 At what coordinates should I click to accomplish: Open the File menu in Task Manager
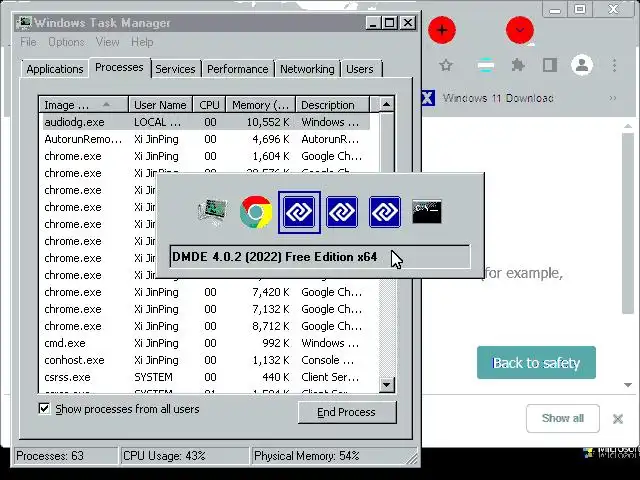coord(28,42)
